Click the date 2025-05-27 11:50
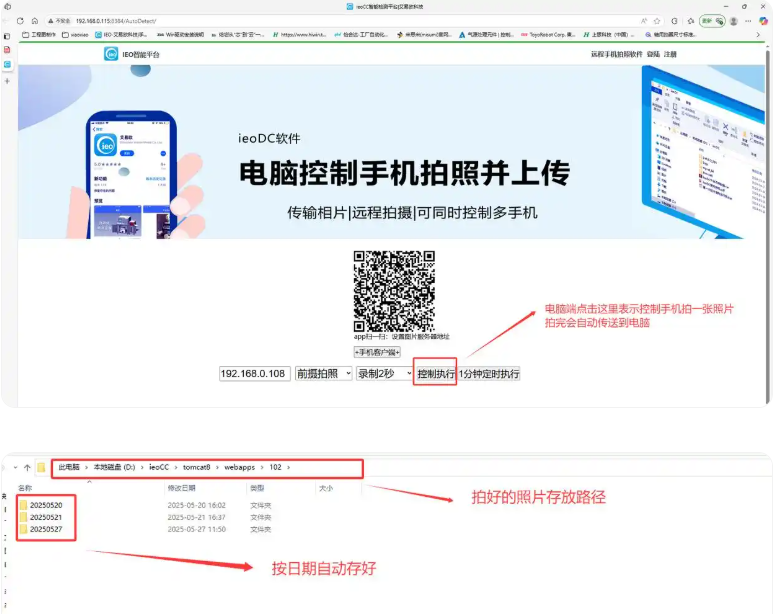The width and height of the screenshot is (776, 614). tap(196, 529)
